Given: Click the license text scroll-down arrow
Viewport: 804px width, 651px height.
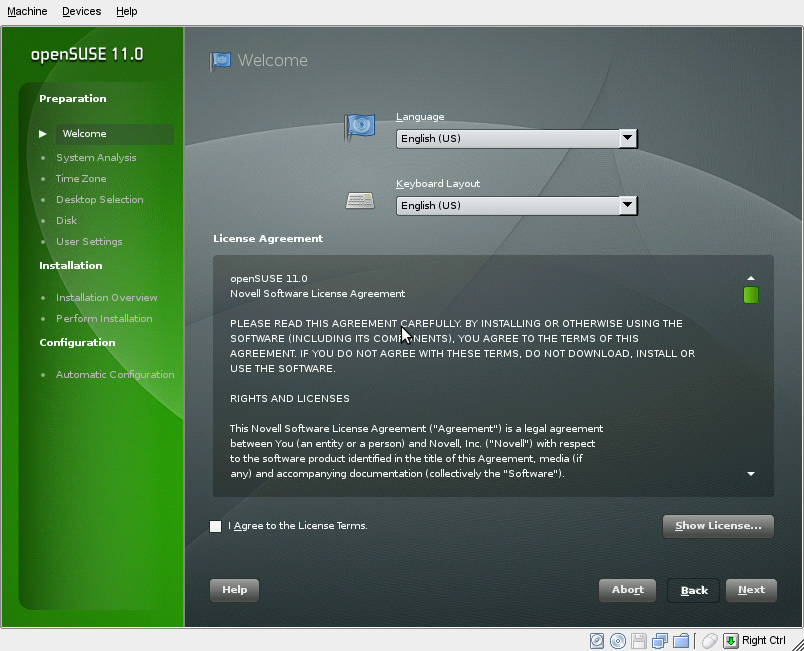Looking at the screenshot, I should pyautogui.click(x=750, y=474).
